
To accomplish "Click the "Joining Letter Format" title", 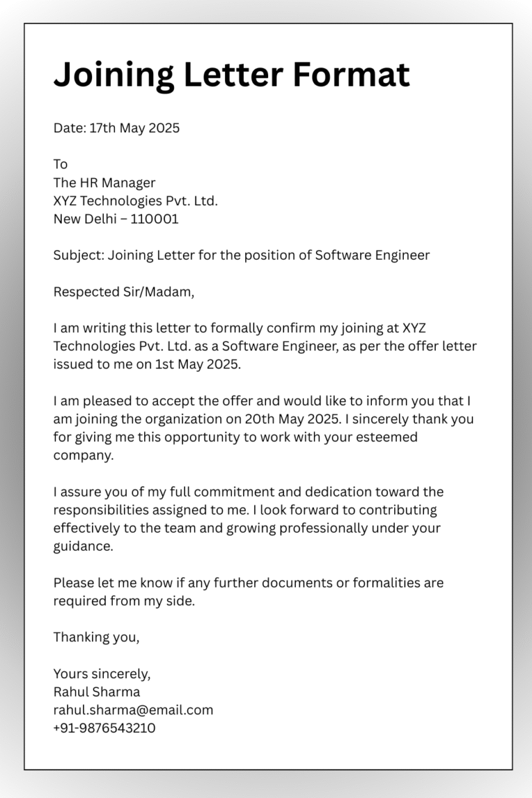I will click(231, 75).
